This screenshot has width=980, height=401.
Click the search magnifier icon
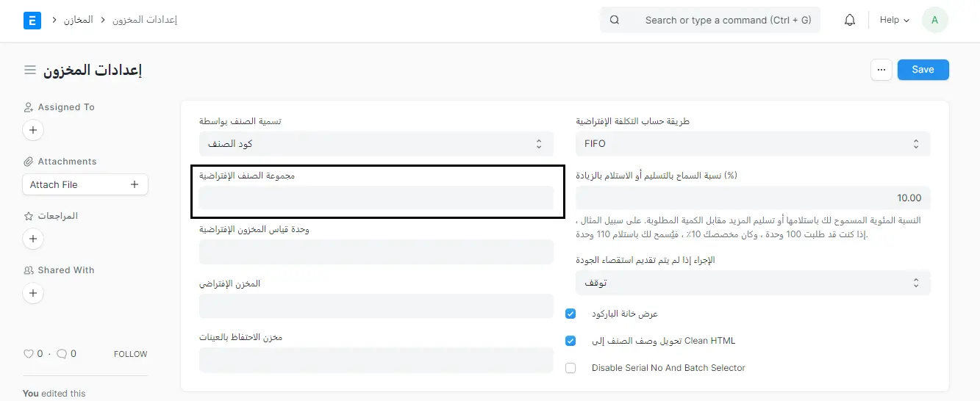615,21
